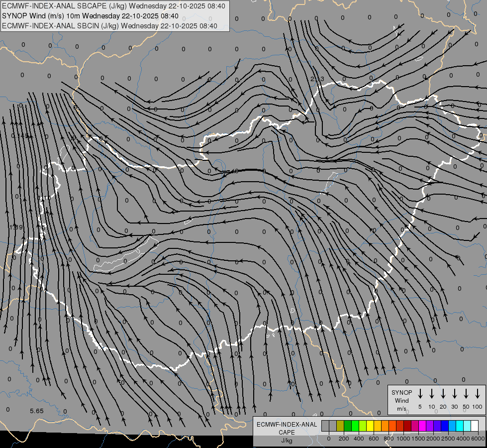The height and width of the screenshot is (448, 487).
Task: Pick the bright green CAPE legend swatch
Action: pos(355,426)
